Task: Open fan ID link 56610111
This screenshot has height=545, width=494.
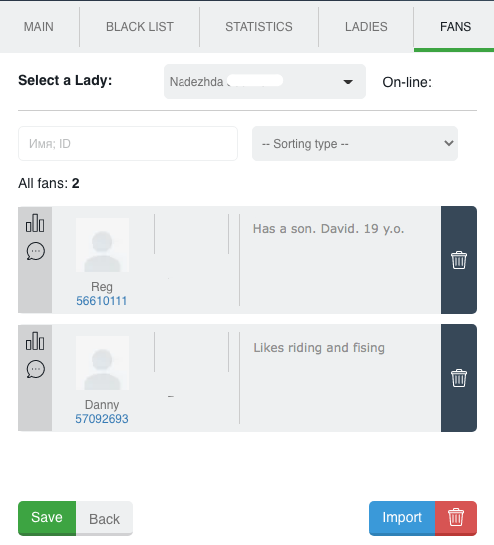Action: (x=102, y=301)
